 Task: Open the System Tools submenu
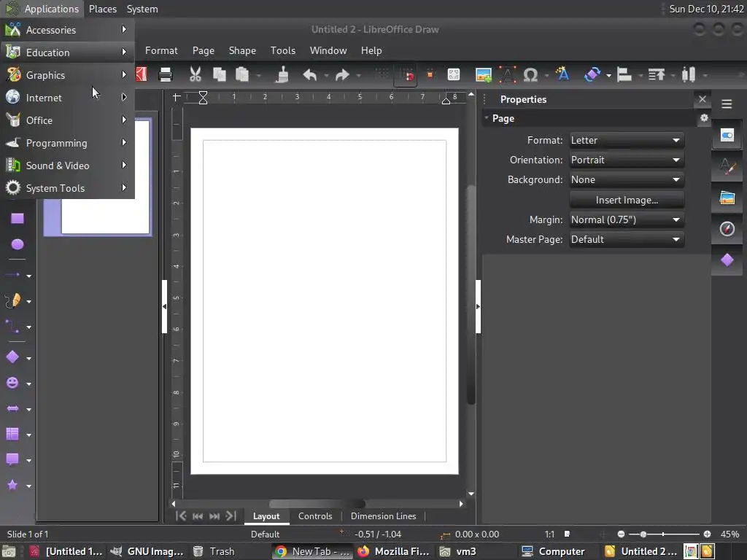point(68,188)
